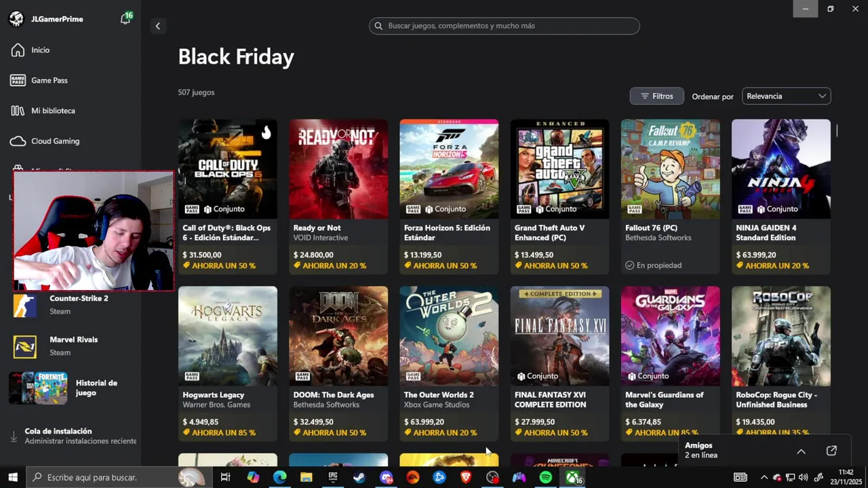Expand the Amigos friends panel
The width and height of the screenshot is (868, 488).
click(x=801, y=451)
